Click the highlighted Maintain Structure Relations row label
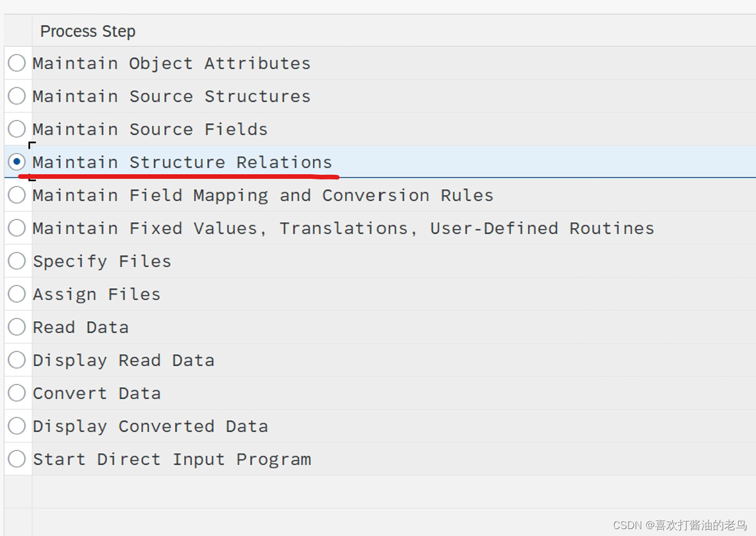The image size is (756, 536). click(183, 162)
